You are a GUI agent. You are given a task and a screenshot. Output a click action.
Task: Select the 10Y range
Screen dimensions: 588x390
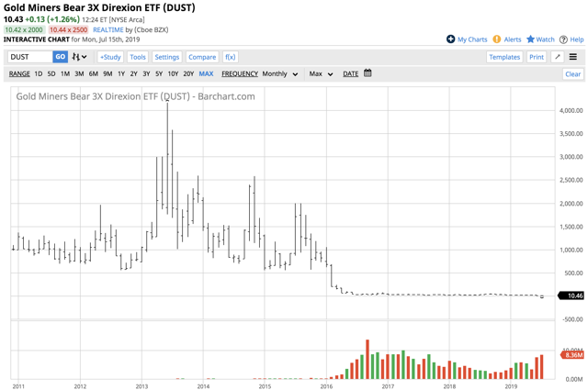coord(173,73)
